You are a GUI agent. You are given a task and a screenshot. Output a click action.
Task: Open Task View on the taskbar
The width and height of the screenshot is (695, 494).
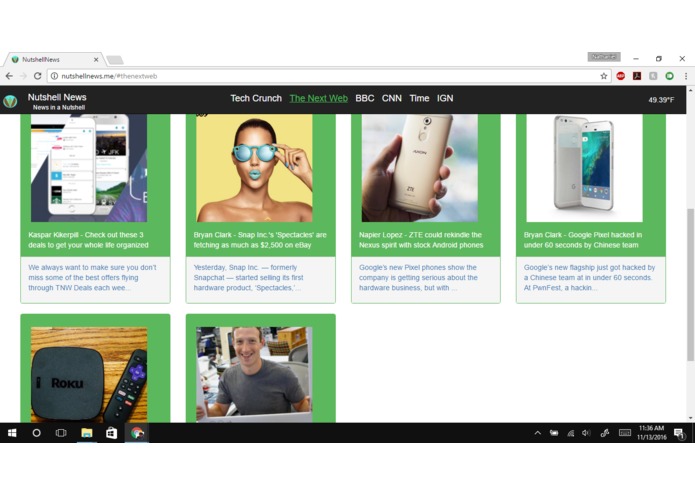(61, 433)
